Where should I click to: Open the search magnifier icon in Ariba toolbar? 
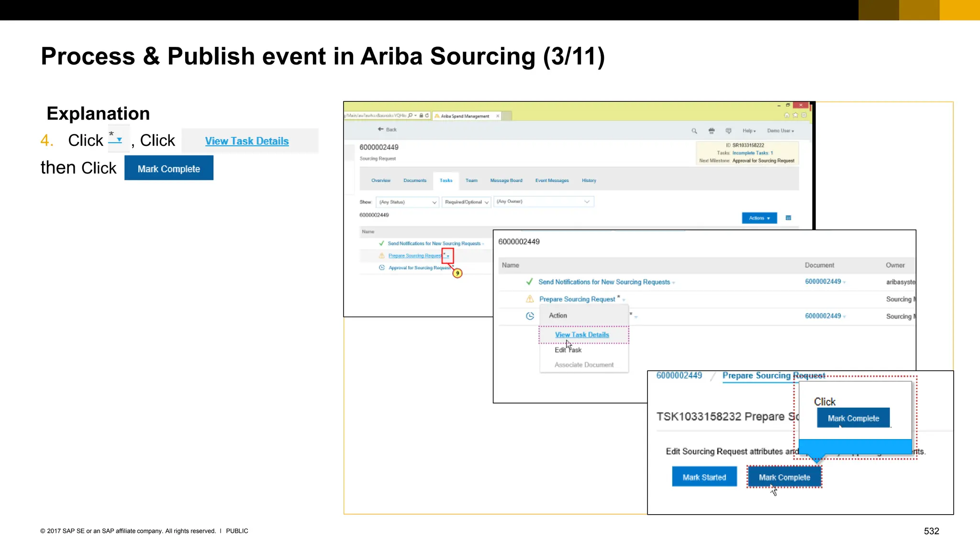click(694, 131)
